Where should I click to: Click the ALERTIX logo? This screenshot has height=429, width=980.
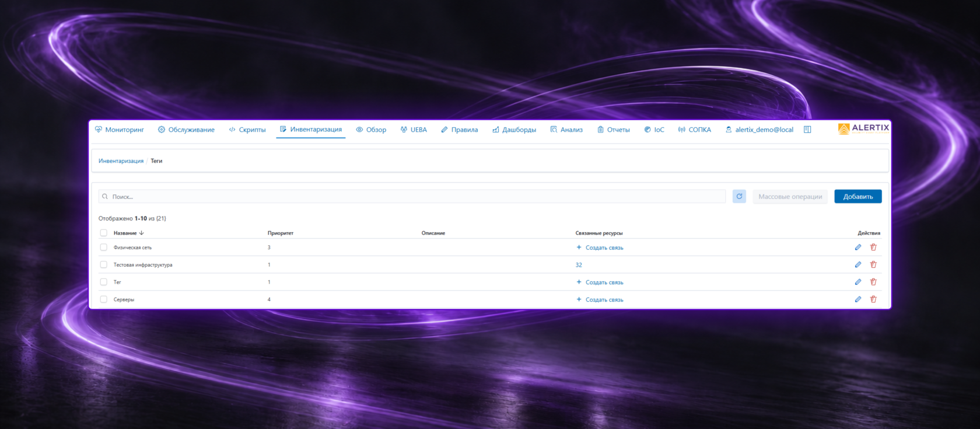click(x=864, y=128)
